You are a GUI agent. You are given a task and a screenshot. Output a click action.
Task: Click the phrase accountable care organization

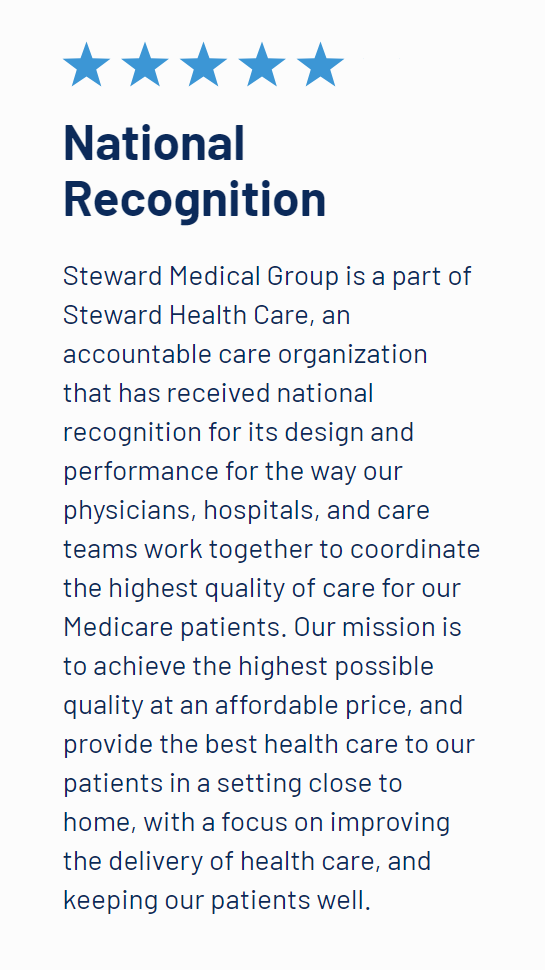pos(245,355)
